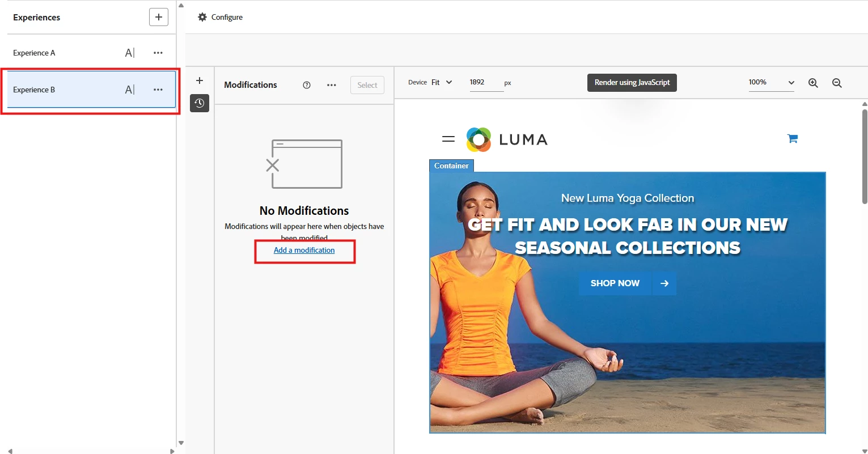The height and width of the screenshot is (454, 868).
Task: Click the Experiences panel right scroll arrow
Action: click(x=172, y=451)
